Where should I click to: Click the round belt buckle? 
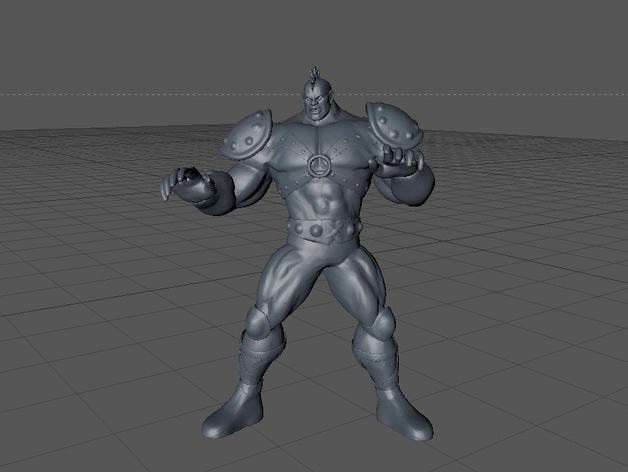[317, 233]
